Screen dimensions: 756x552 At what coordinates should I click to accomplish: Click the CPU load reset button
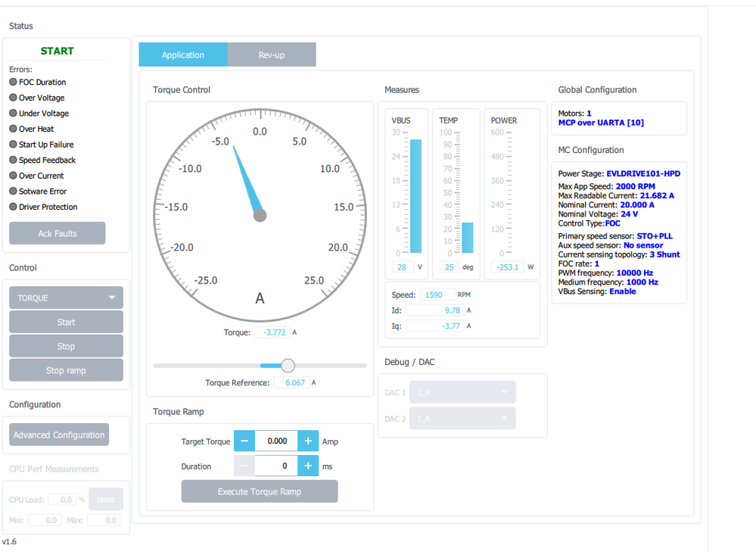[106, 500]
